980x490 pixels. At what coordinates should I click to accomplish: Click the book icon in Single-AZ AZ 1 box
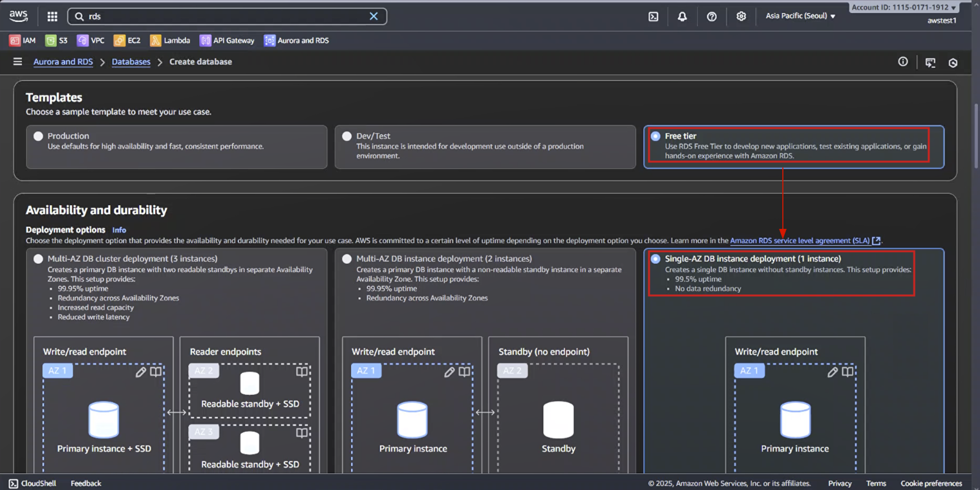847,372
